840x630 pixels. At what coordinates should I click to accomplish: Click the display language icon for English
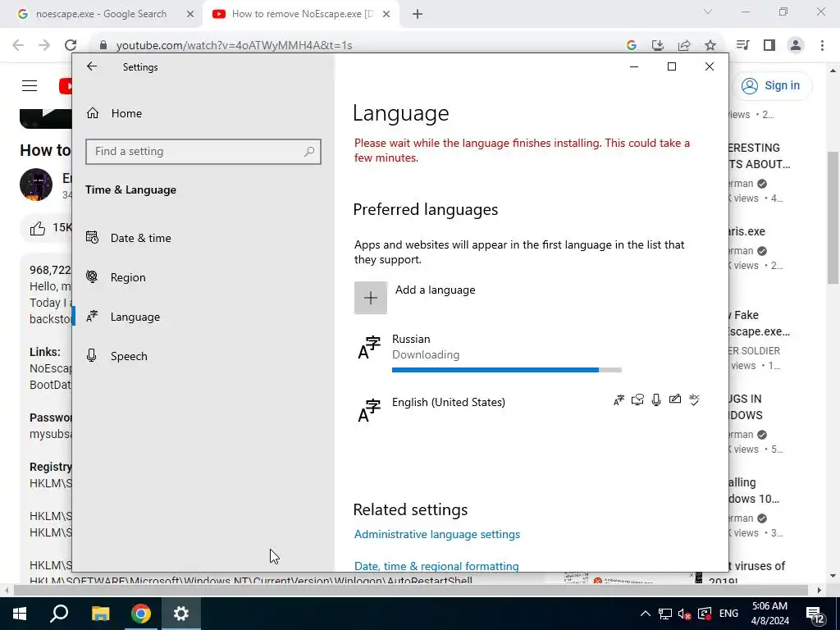click(619, 400)
